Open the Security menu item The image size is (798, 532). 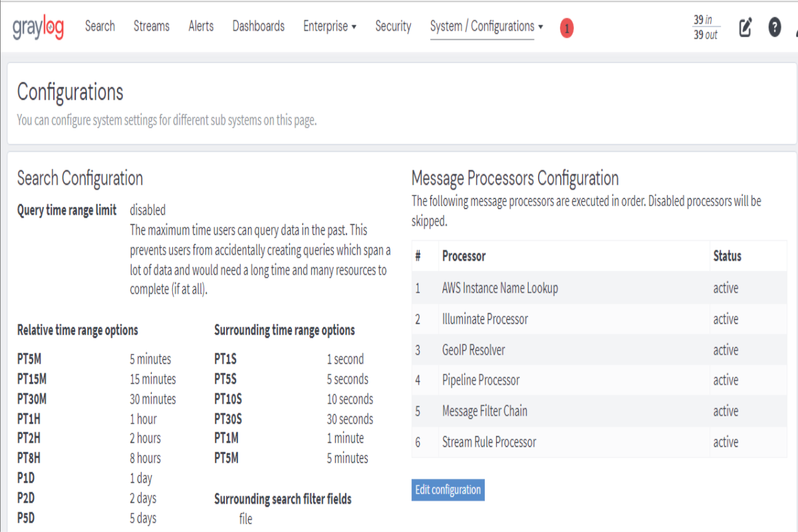(x=393, y=27)
